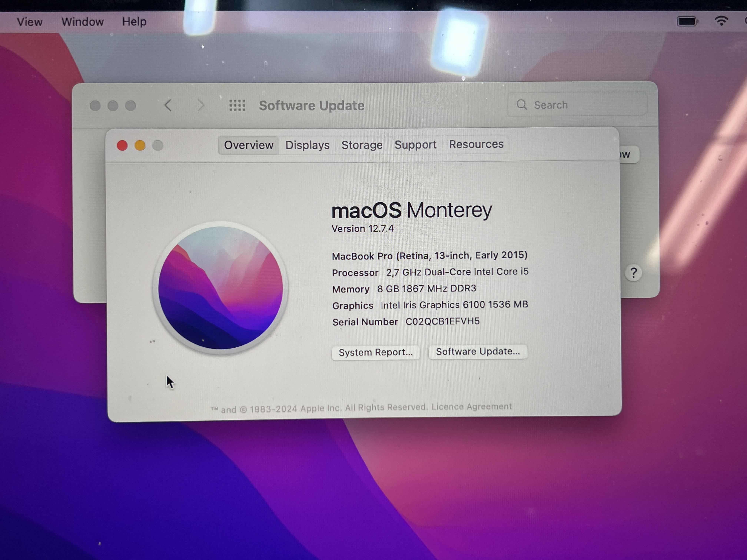Select the Serial Number C02QCB1EFVH5 value
The image size is (747, 560).
(442, 321)
